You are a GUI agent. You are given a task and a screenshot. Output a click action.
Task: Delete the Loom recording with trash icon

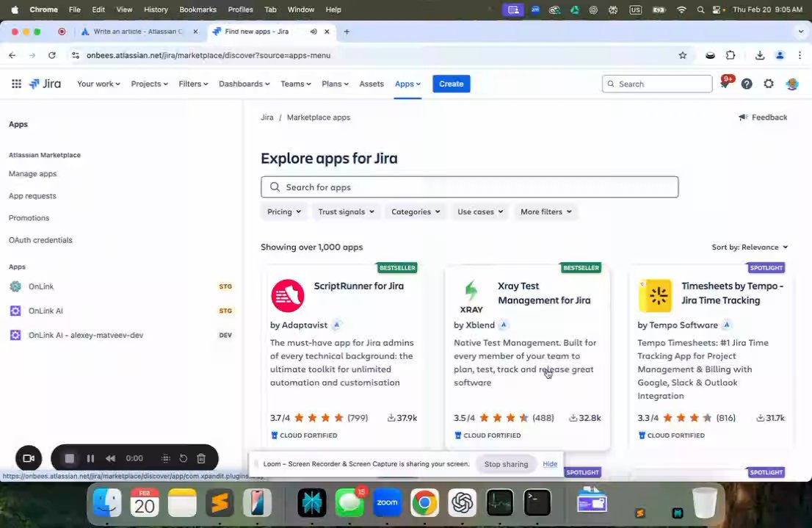(x=201, y=458)
